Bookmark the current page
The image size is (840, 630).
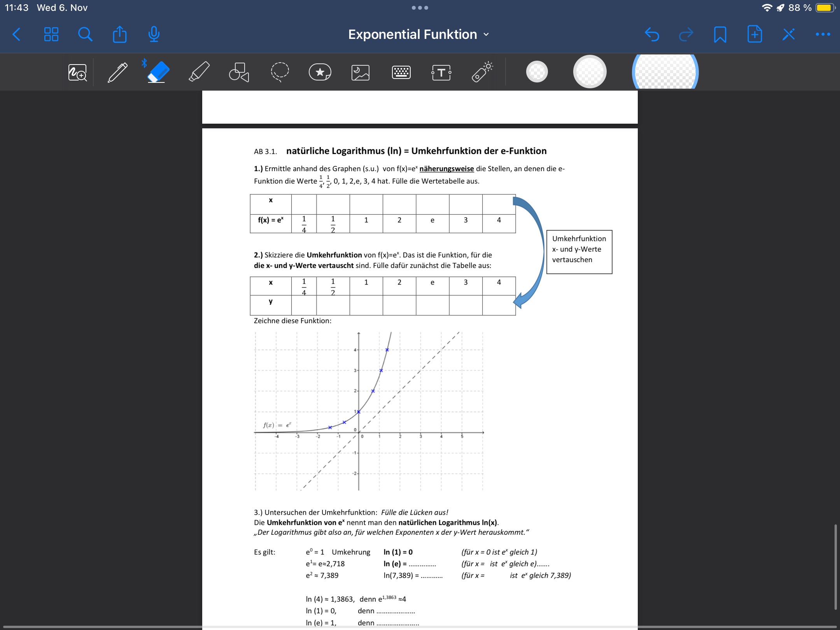[x=720, y=34]
